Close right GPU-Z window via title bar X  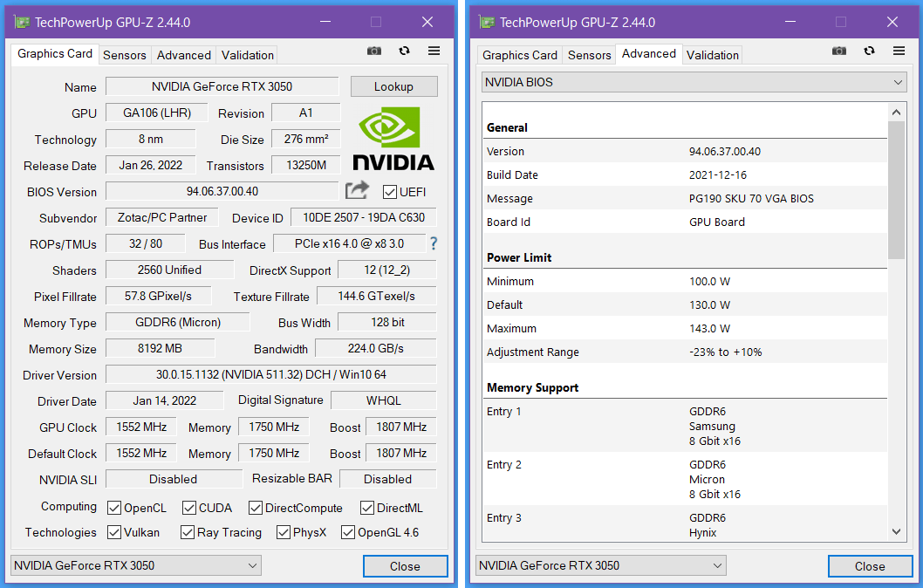[x=892, y=22]
